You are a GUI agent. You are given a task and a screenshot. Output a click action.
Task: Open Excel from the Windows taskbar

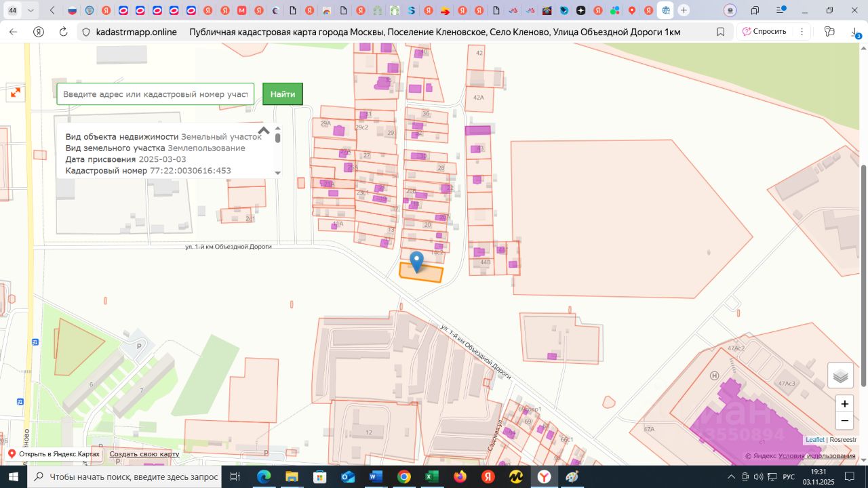tap(431, 476)
